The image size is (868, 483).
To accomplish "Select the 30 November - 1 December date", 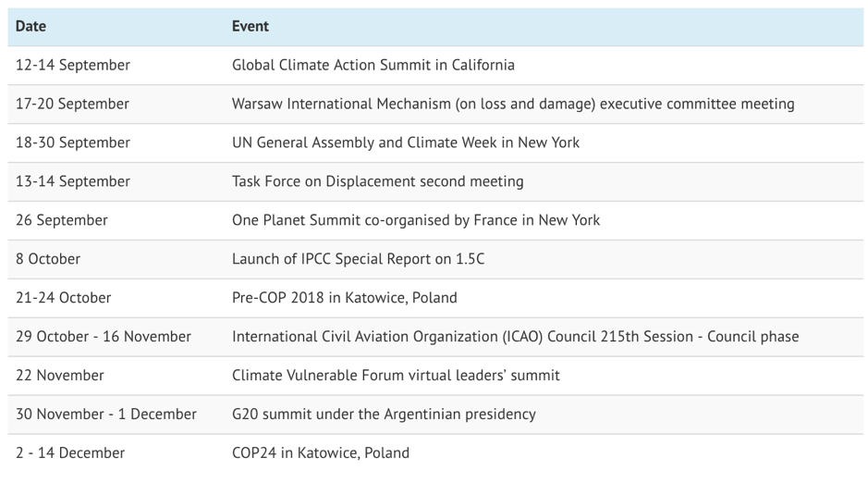I will 106,415.
